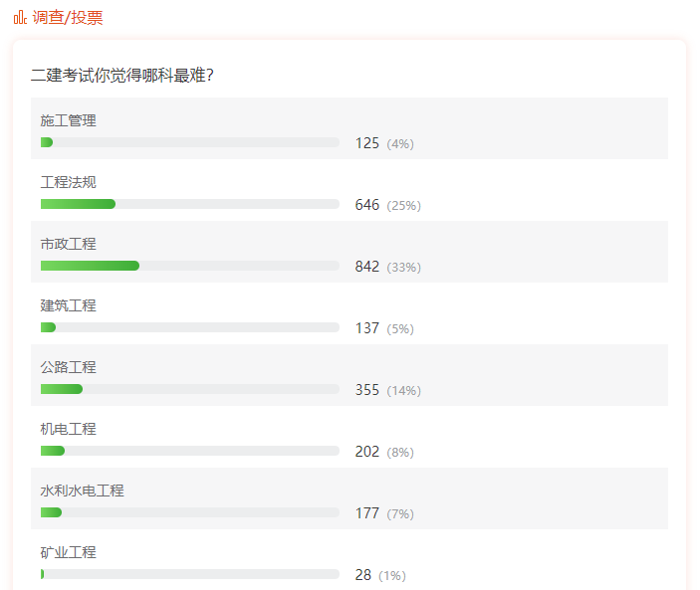Click the 工程法规 green progress bar
The image size is (700, 590).
78,204
